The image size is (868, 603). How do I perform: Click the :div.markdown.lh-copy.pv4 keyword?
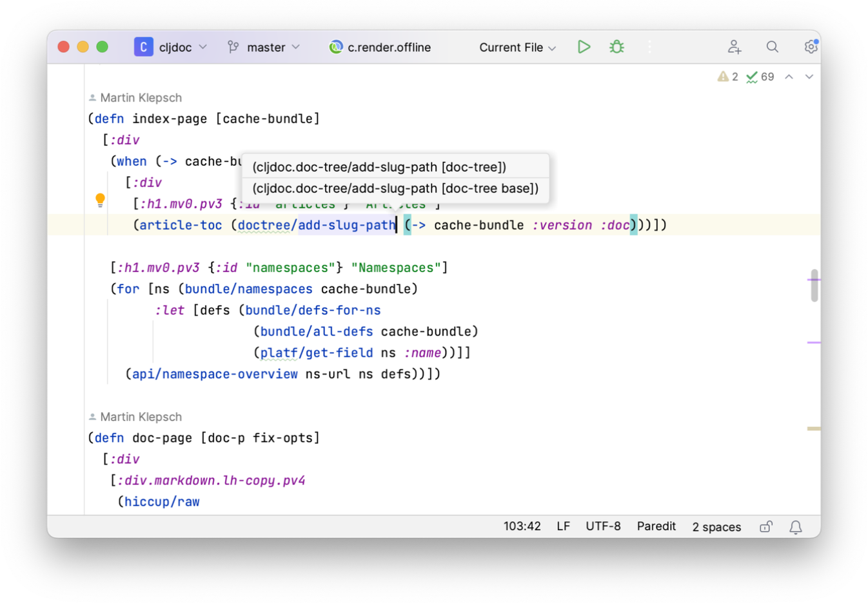click(x=211, y=480)
